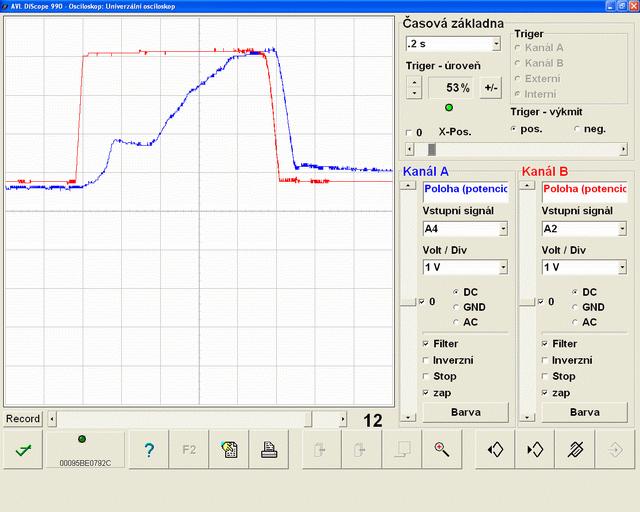Open help with the question mark icon
The height and width of the screenshot is (512, 640).
click(149, 450)
